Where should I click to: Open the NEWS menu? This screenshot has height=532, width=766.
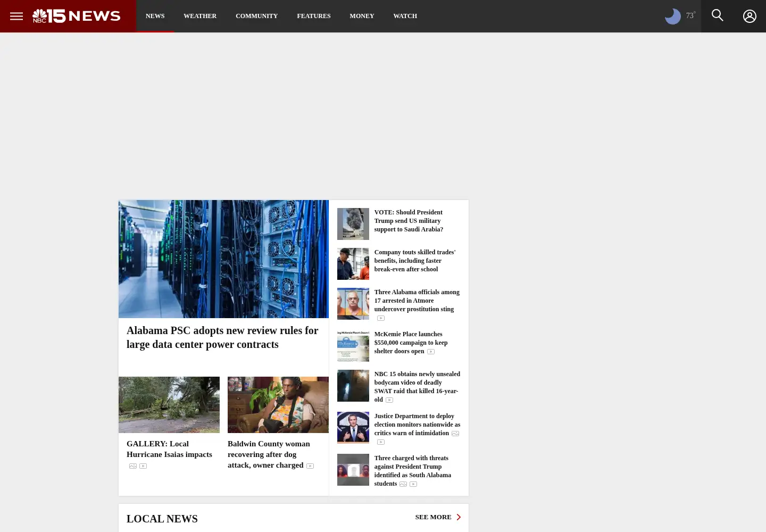[x=155, y=16]
